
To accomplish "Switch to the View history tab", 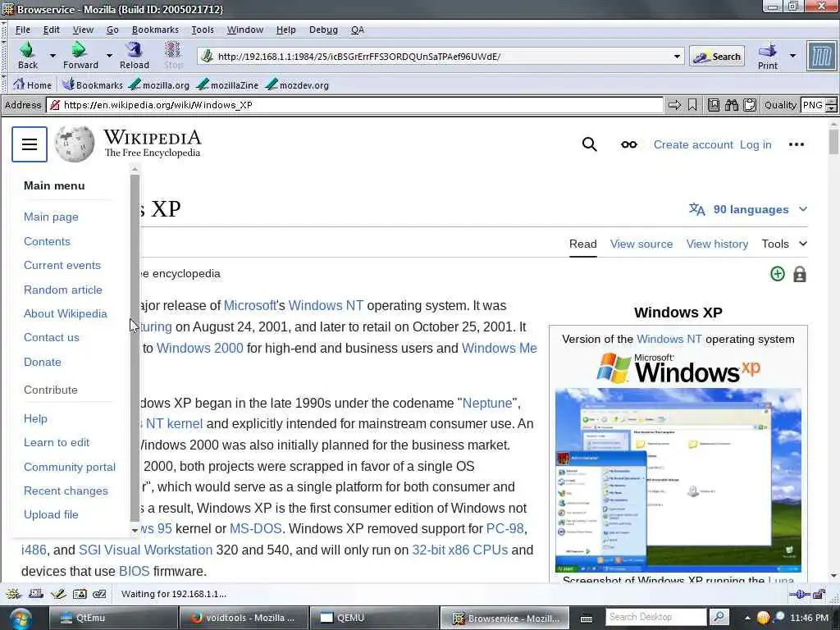I will point(717,244).
